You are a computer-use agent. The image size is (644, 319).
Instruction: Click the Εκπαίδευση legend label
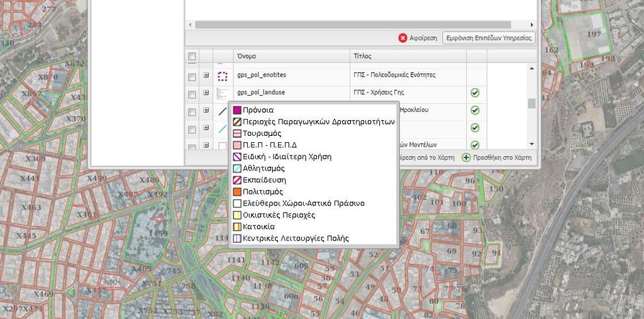(264, 180)
